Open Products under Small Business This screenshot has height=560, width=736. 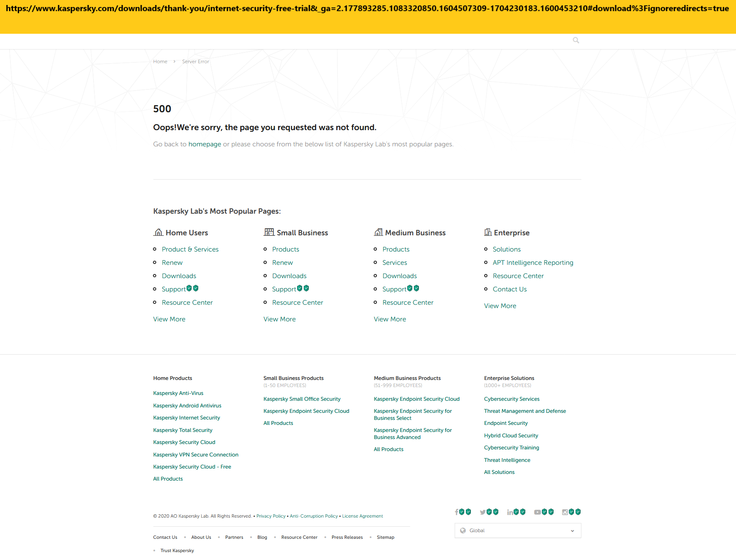(286, 249)
